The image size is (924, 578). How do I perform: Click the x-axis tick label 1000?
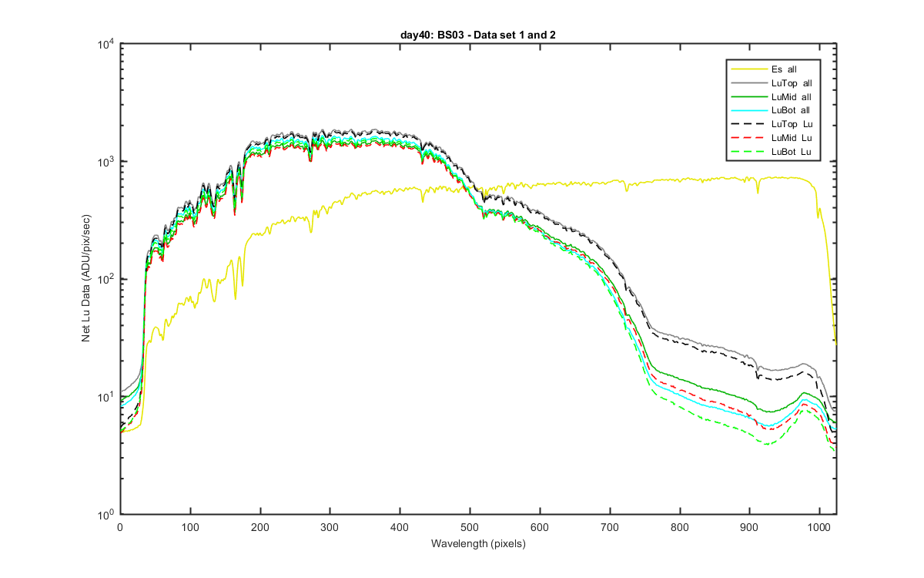819,528
